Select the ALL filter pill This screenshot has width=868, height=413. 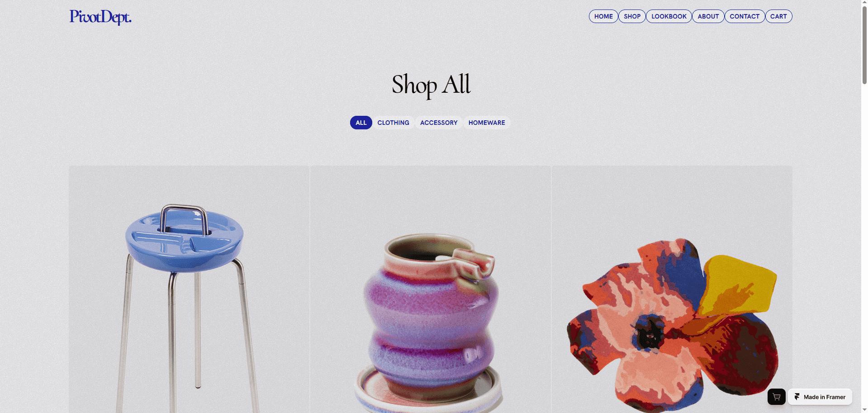361,123
